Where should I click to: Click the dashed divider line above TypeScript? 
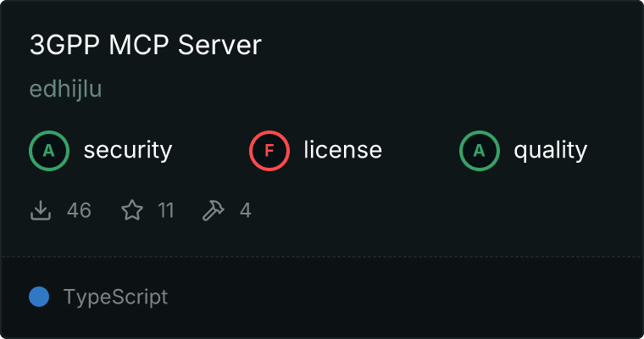[x=322, y=256]
